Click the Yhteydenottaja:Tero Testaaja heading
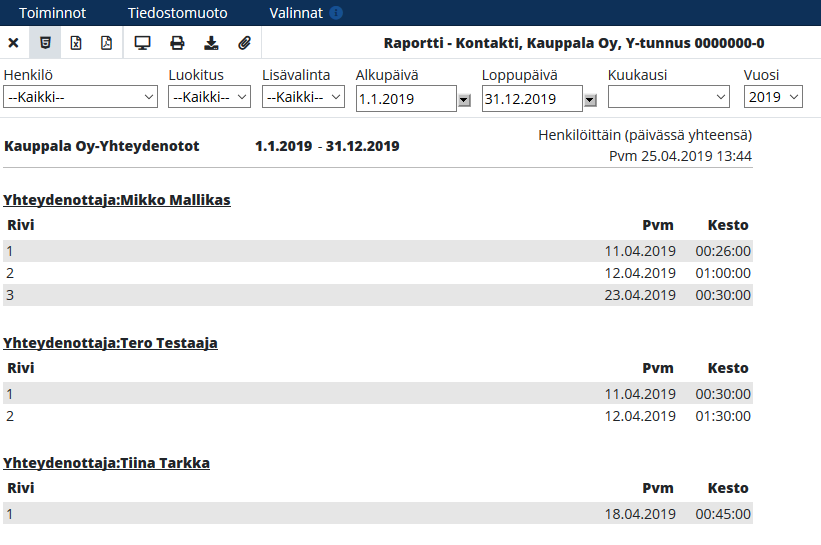This screenshot has width=821, height=545. tap(110, 343)
